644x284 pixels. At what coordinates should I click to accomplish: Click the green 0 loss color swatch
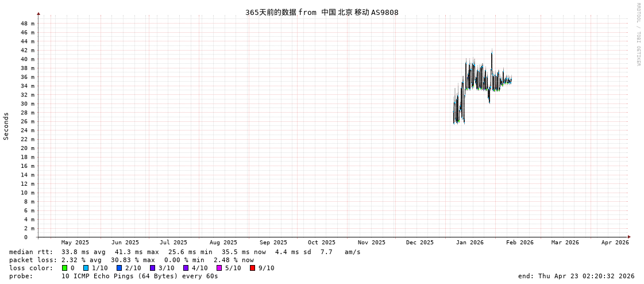[x=65, y=268]
